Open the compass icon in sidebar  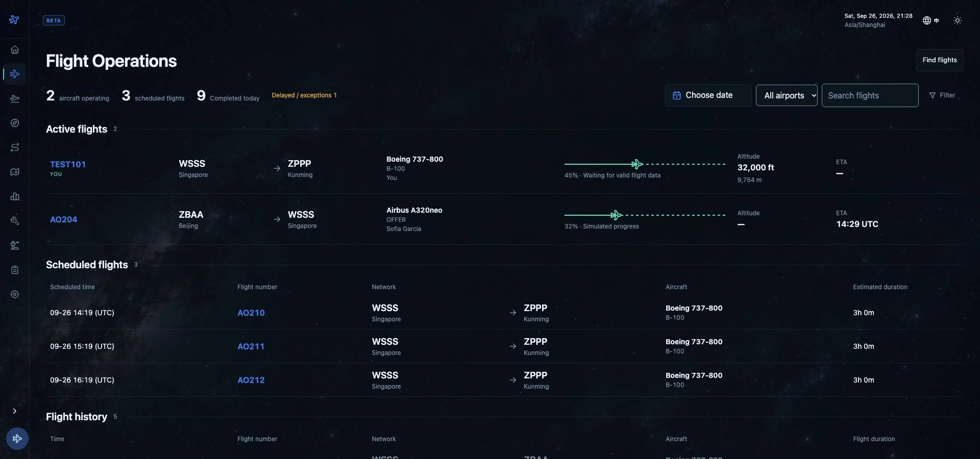[x=15, y=123]
